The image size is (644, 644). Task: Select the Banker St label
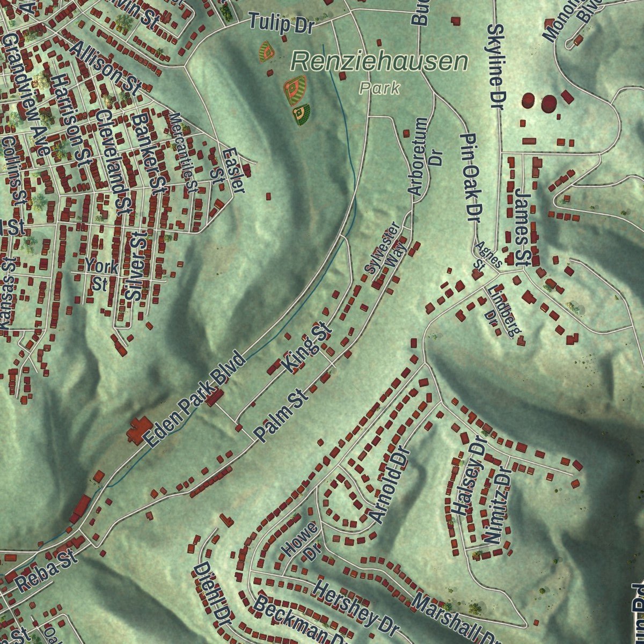(x=150, y=153)
